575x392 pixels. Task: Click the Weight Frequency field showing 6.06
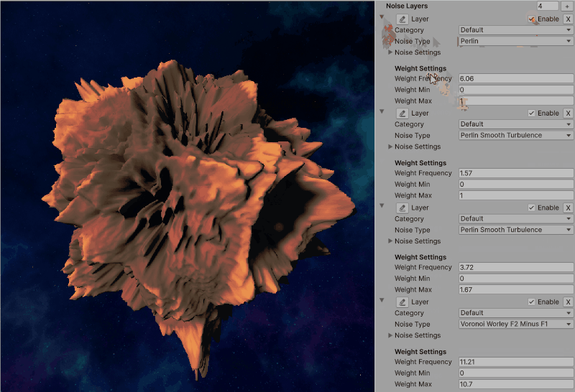tap(515, 78)
